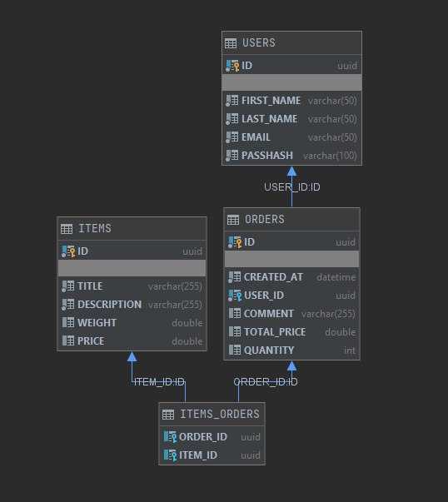
Task: Select the ORDER_ID column name in ITEMS_ORDERS
Action: pos(203,437)
